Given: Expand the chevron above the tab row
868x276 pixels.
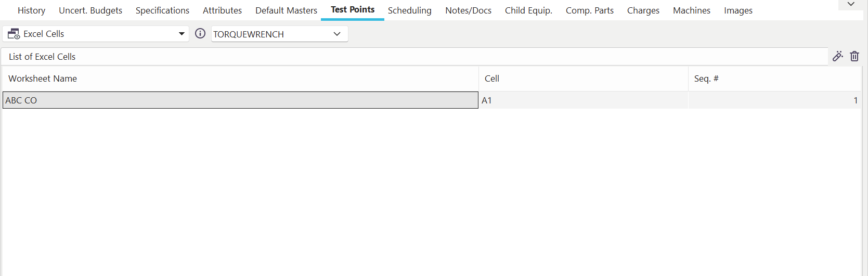Looking at the screenshot, I should [851, 4].
